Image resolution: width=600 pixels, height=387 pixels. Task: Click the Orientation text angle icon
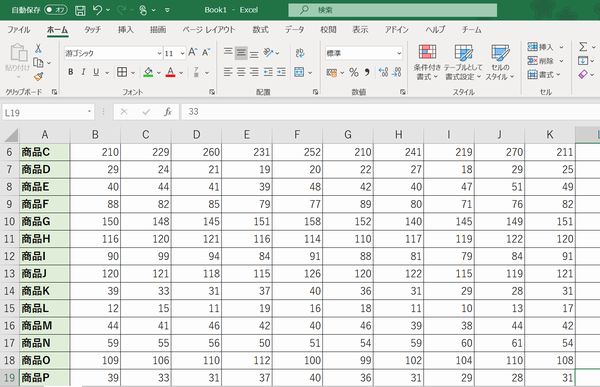269,52
